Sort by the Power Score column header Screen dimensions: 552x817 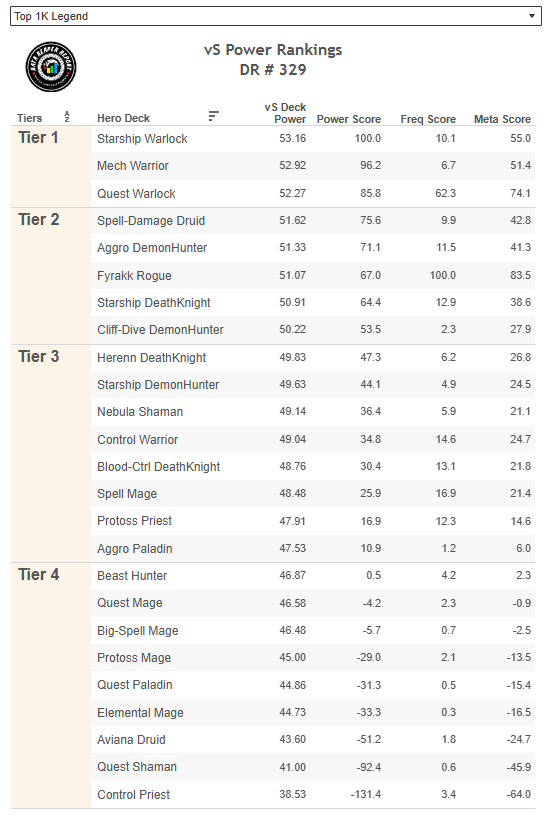pos(349,119)
